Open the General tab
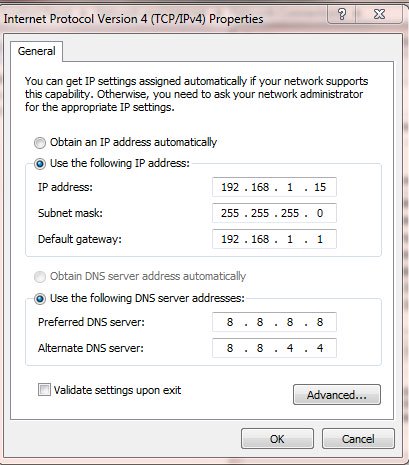409x465 pixels. pos(37,51)
